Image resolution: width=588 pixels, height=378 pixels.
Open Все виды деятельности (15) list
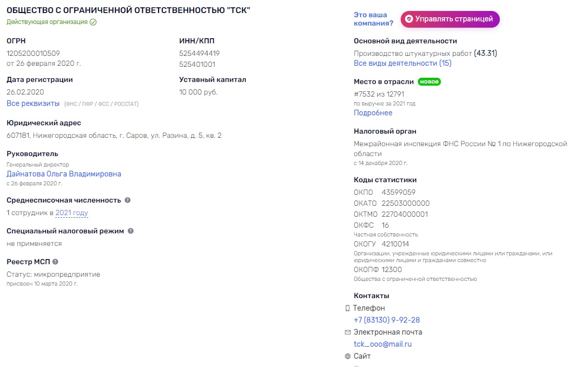(x=402, y=63)
